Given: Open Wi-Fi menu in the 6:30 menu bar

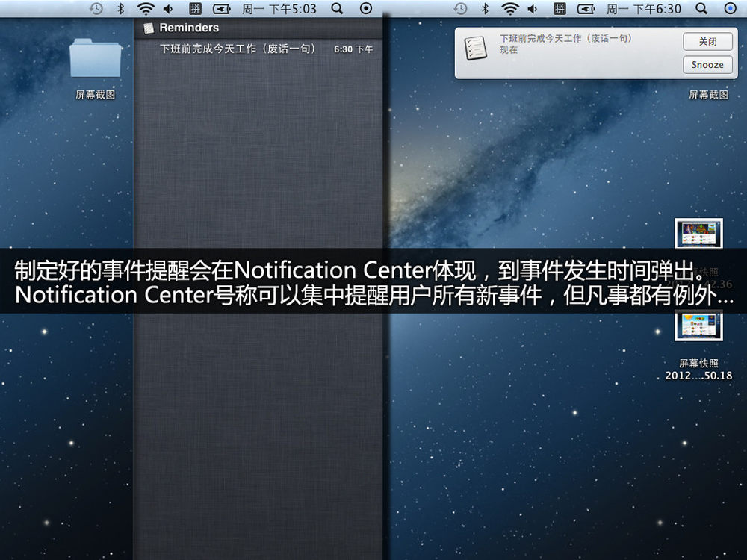Looking at the screenshot, I should (510, 8).
